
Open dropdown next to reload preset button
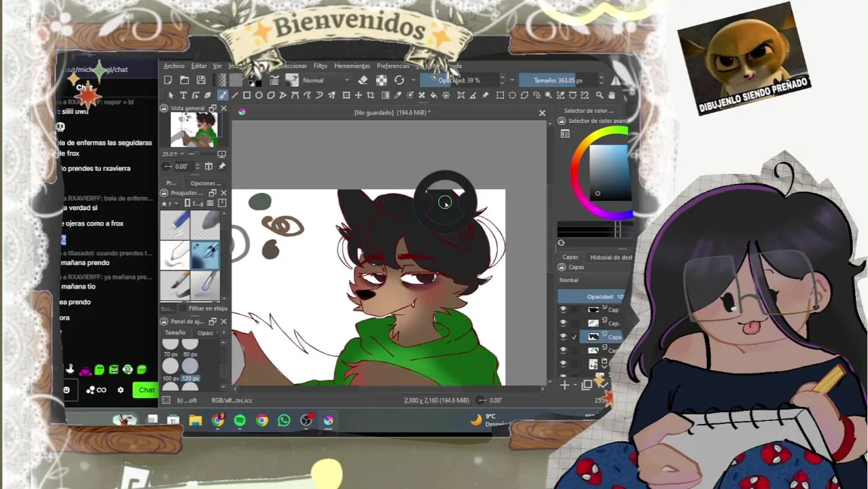pos(413,80)
